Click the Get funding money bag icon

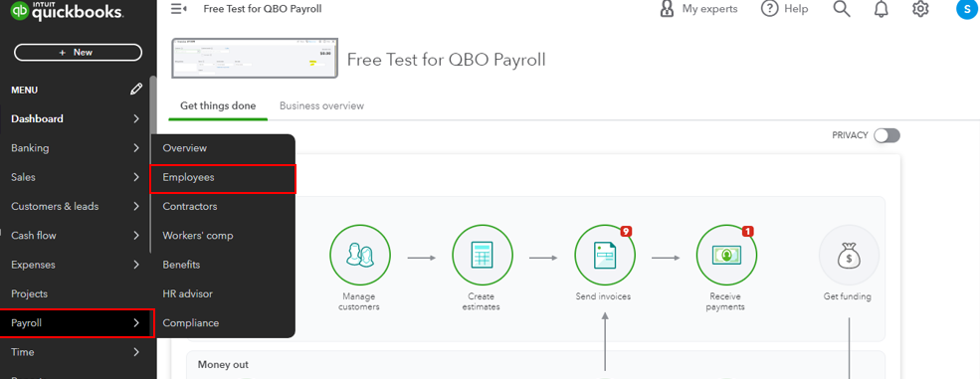pyautogui.click(x=849, y=255)
